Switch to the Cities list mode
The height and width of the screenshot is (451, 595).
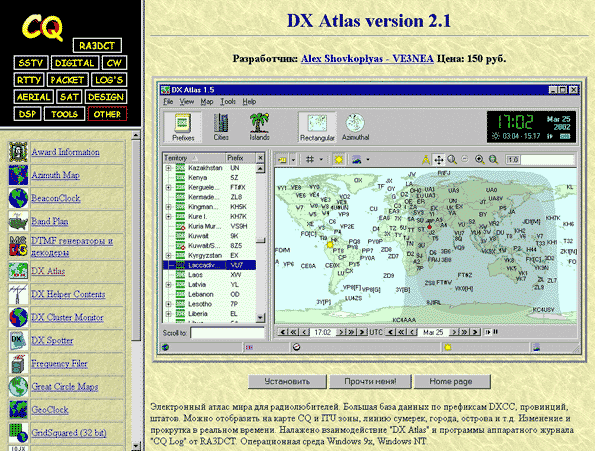221,127
